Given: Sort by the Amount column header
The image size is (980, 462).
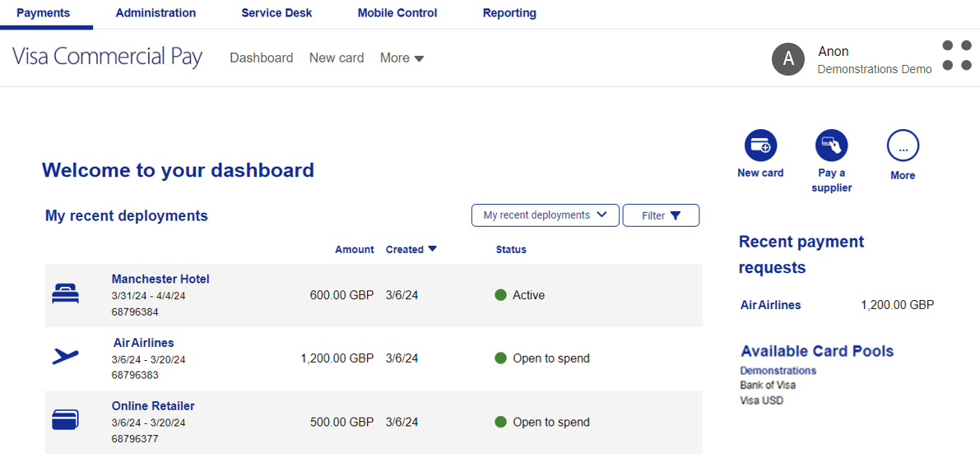Looking at the screenshot, I should (x=355, y=250).
